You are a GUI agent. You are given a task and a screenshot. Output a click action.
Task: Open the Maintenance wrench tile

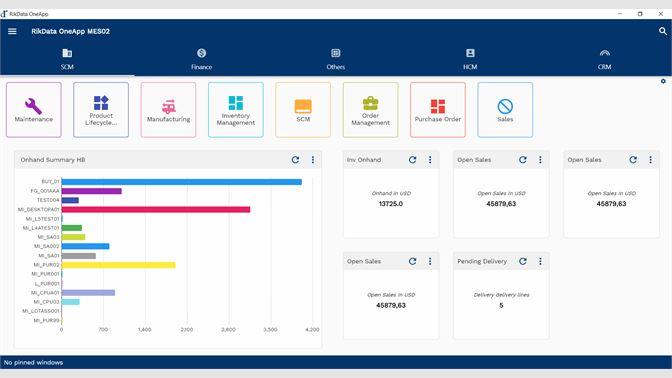click(34, 110)
